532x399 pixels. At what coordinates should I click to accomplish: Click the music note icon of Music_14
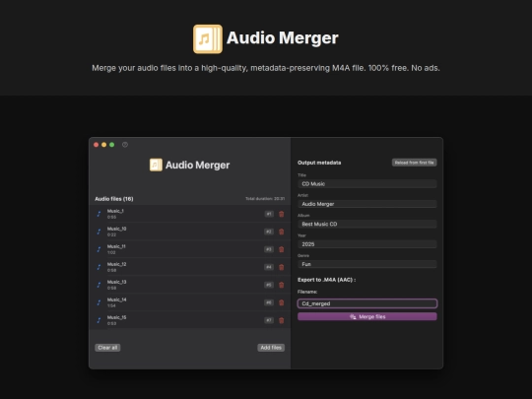point(99,302)
